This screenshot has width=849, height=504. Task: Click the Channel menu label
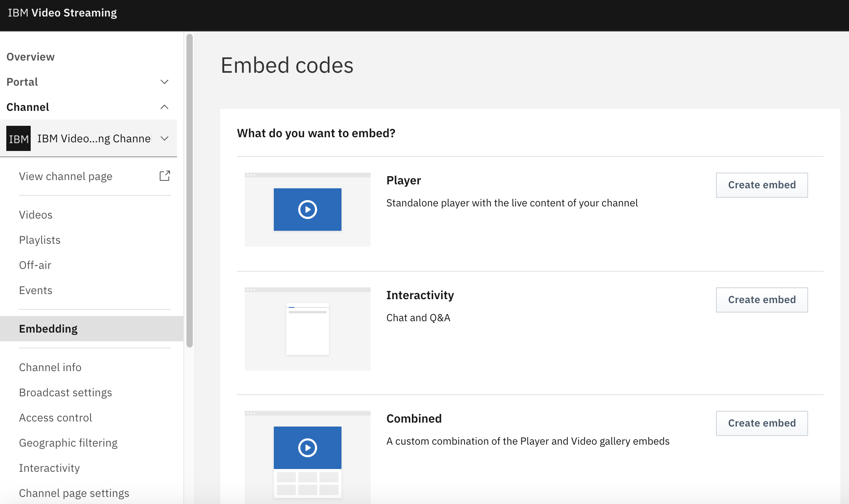28,107
